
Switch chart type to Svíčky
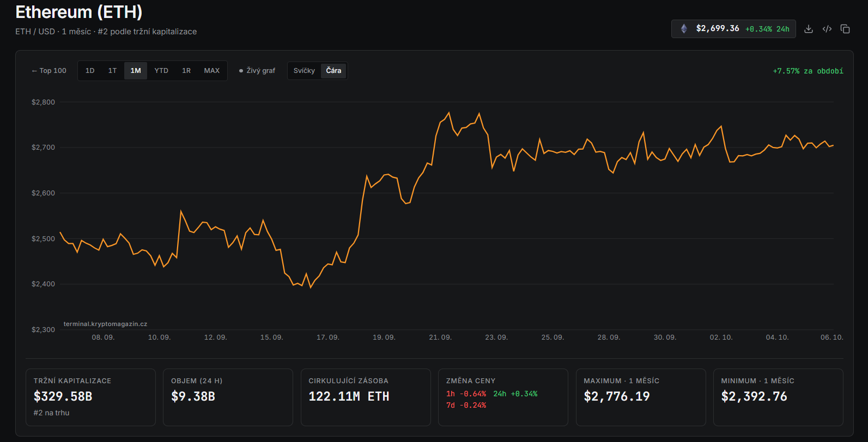tap(304, 71)
